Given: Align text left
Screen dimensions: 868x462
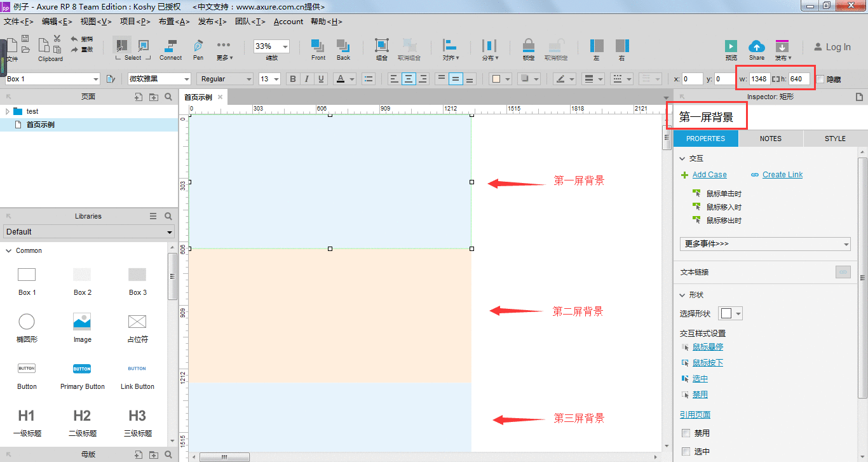Looking at the screenshot, I should pos(395,79).
